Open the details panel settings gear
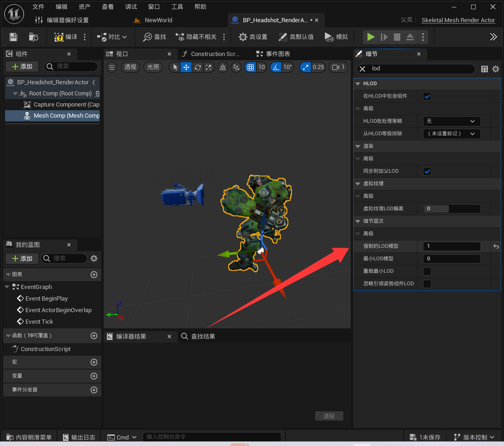The image size is (504, 446). (x=496, y=69)
